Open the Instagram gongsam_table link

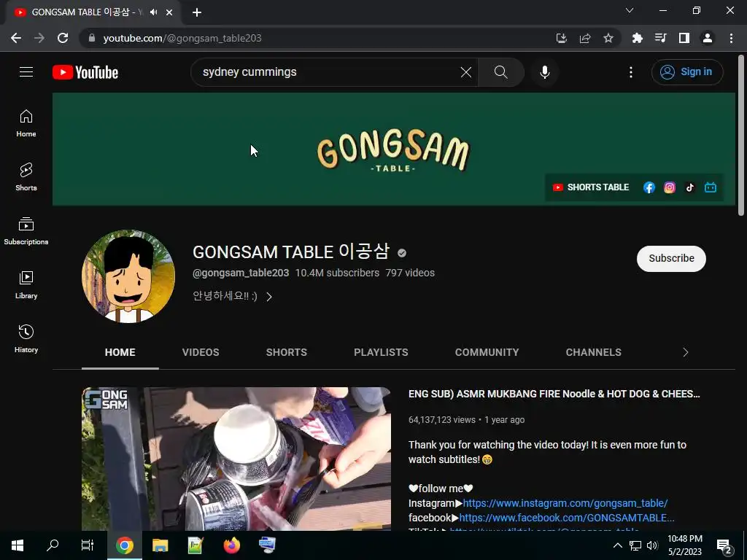[x=565, y=503]
